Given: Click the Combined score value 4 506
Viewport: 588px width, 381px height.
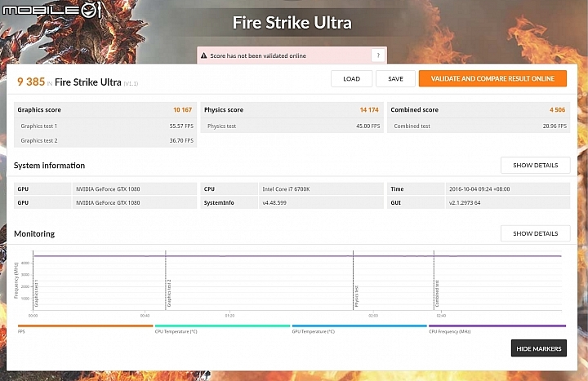Looking at the screenshot, I should coord(557,110).
